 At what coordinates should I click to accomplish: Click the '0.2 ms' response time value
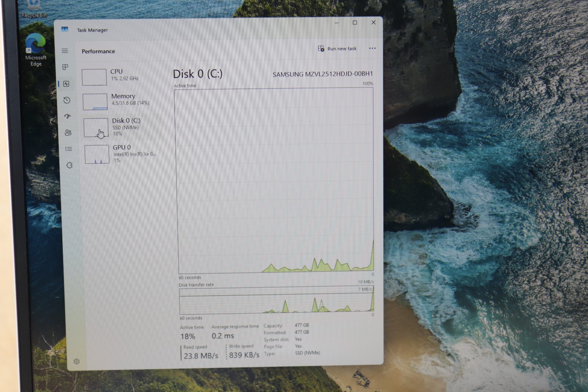pos(223,336)
